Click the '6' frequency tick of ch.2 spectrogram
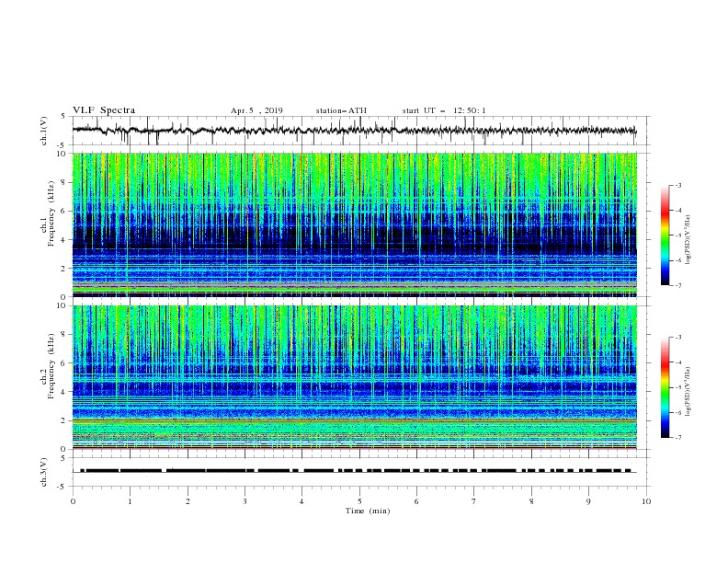The height and width of the screenshot is (563, 728). click(x=65, y=363)
